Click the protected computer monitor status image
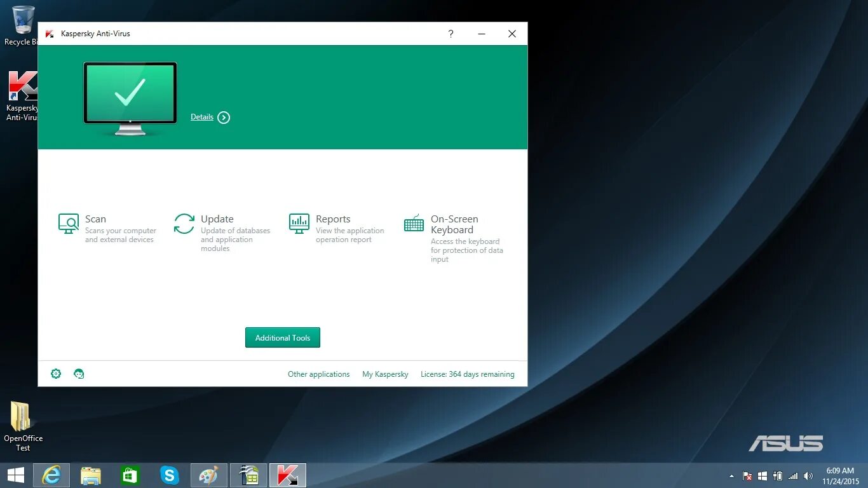 click(x=130, y=98)
